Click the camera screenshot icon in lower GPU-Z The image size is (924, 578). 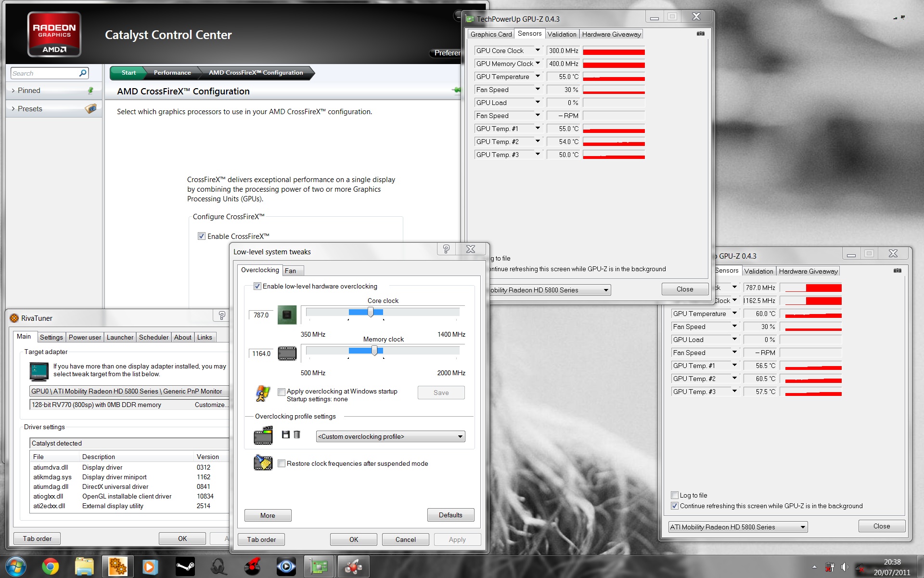point(898,271)
